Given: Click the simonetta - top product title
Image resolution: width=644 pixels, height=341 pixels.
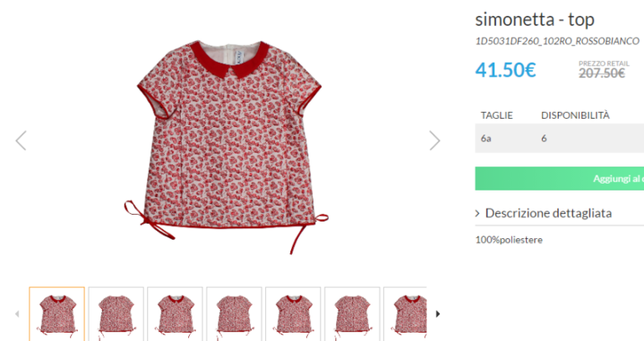Looking at the screenshot, I should click(x=534, y=20).
